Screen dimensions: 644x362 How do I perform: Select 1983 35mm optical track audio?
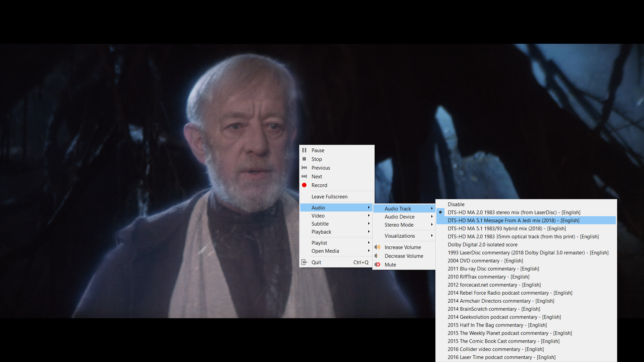(526, 236)
